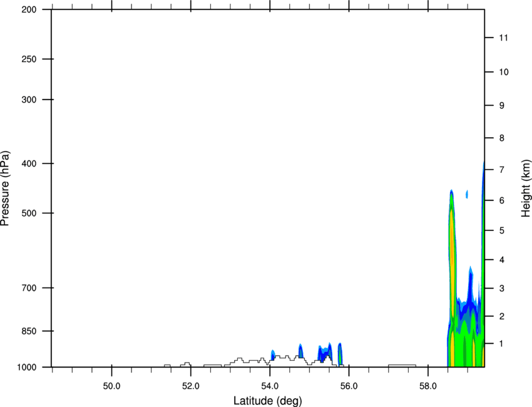Viewport: 532px width, 407px height.
Task: Click the 5 km height label
Action: [x=502, y=230]
